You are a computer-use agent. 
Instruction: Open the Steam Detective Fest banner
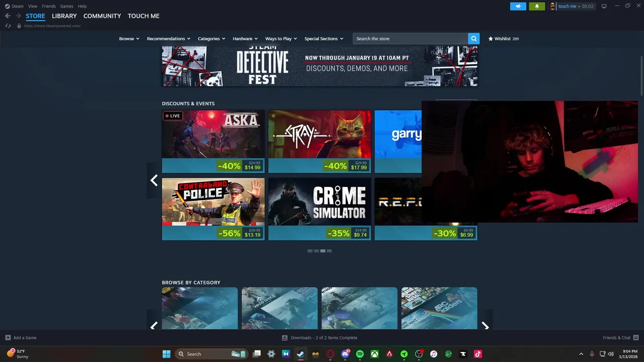click(319, 66)
